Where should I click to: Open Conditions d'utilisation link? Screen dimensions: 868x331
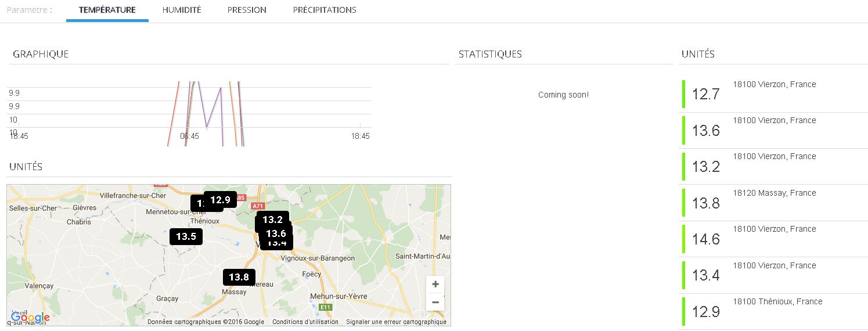pos(305,322)
